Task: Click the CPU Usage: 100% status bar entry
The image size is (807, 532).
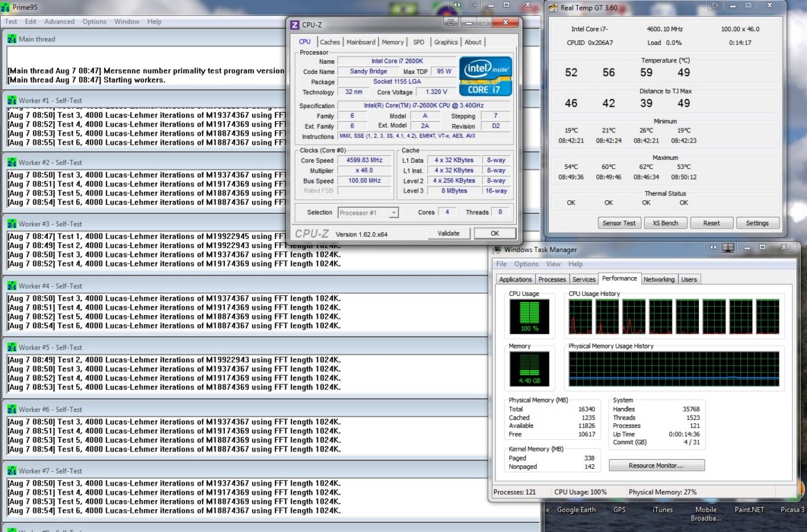Action: pyautogui.click(x=580, y=492)
